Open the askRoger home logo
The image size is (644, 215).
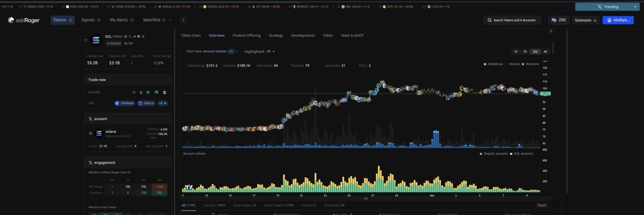pyautogui.click(x=23, y=20)
